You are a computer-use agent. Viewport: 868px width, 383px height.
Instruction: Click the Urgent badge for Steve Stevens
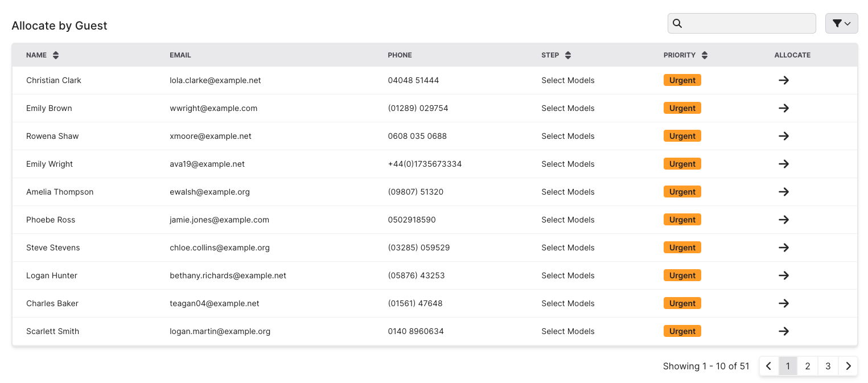pos(682,247)
